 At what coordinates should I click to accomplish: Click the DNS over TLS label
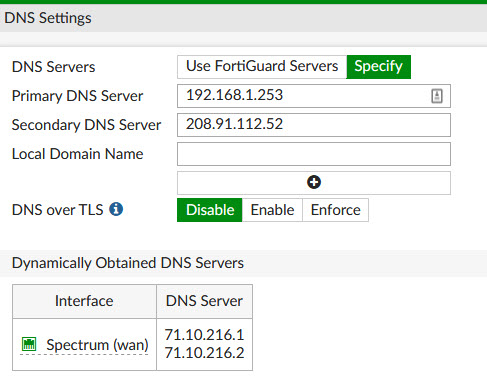[58, 210]
